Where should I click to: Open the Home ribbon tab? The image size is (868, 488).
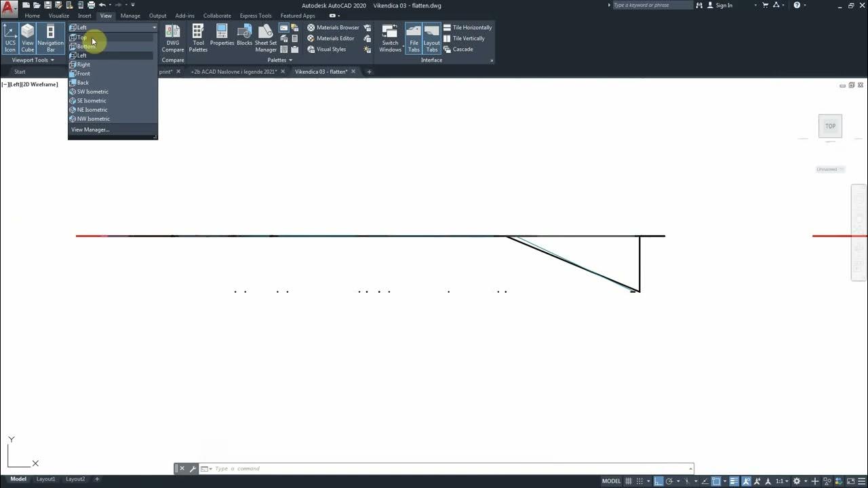tap(33, 16)
